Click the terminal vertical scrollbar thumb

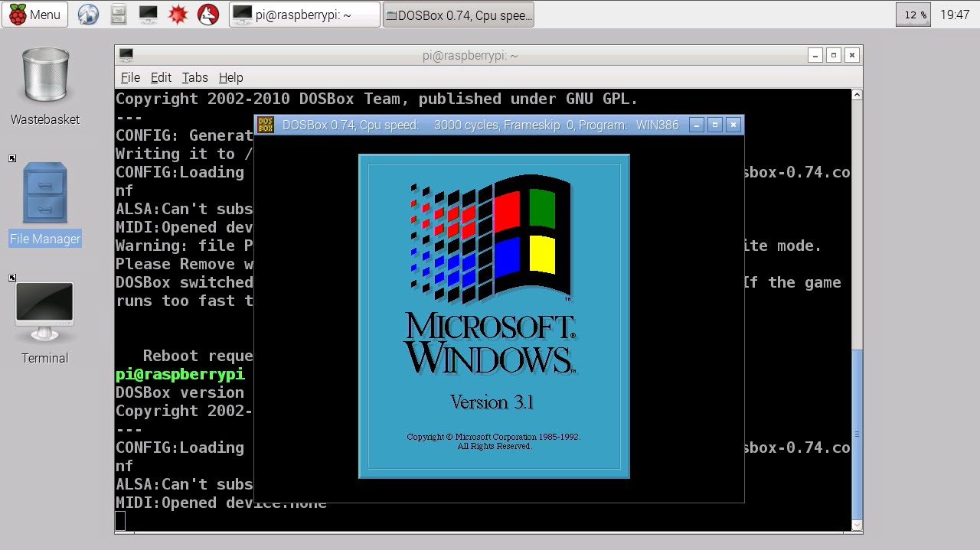(x=857, y=434)
